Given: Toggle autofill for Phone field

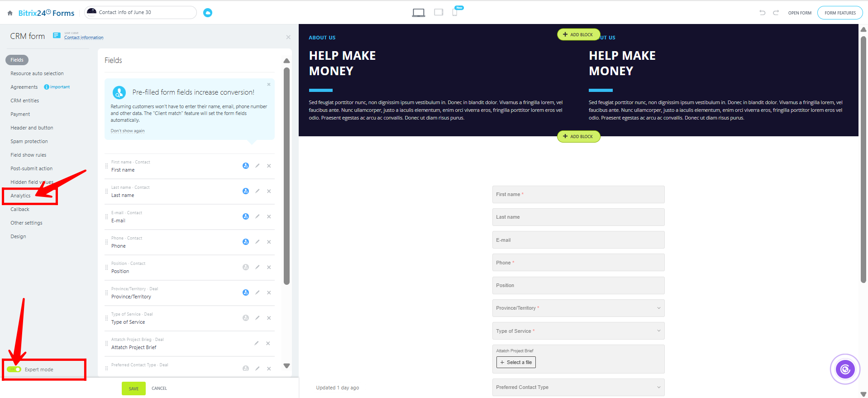Looking at the screenshot, I should click(246, 242).
